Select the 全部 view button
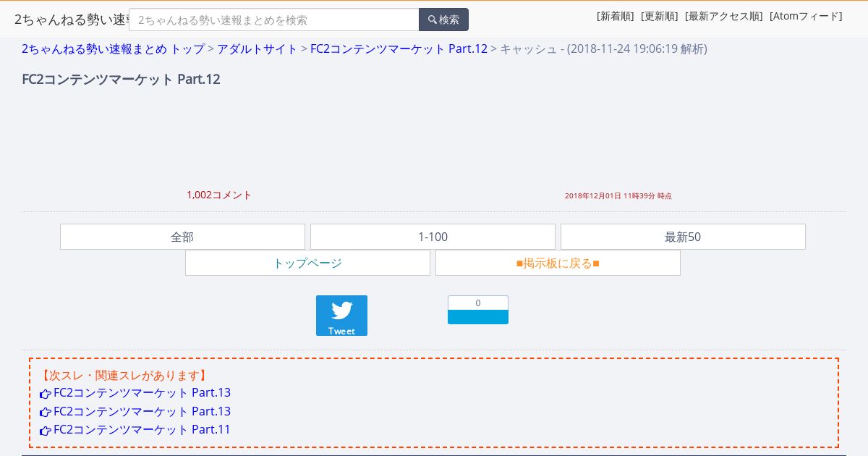 pos(182,237)
